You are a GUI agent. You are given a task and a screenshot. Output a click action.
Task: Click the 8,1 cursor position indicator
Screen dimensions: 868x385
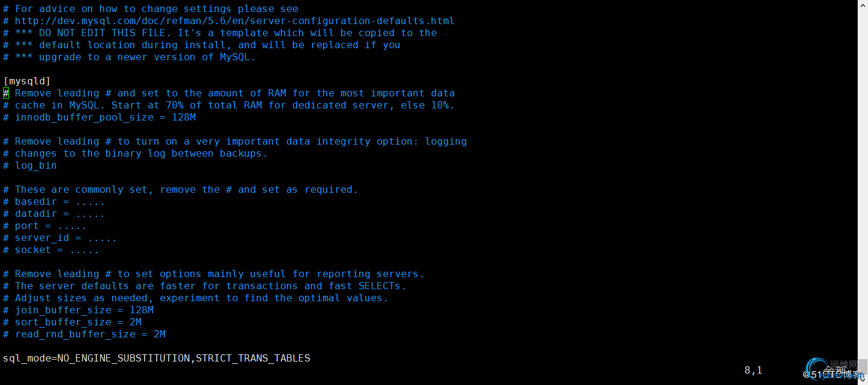[x=753, y=371]
